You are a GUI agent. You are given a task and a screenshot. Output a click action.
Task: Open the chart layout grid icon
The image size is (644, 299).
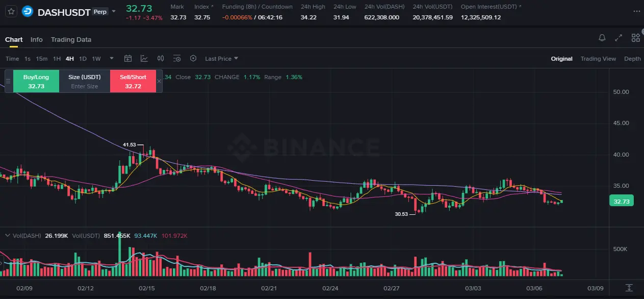(635, 38)
